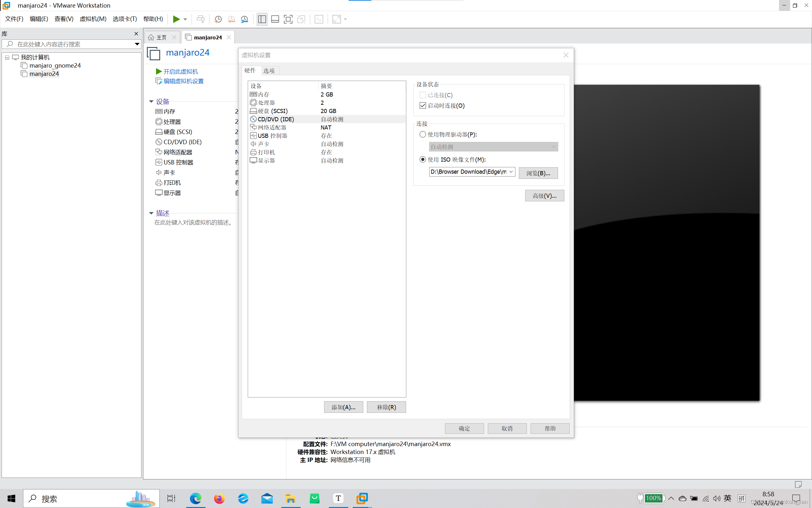
Task: Click the description text field placeholder
Action: [x=194, y=223]
